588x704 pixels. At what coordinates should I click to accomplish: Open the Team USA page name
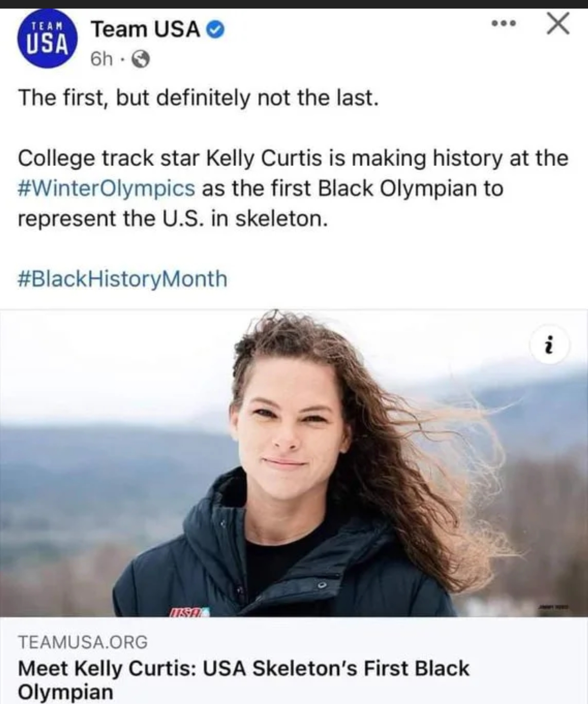coord(145,29)
